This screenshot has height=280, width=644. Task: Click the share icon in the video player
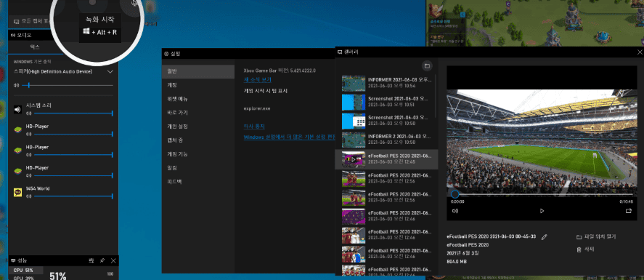[x=629, y=211]
